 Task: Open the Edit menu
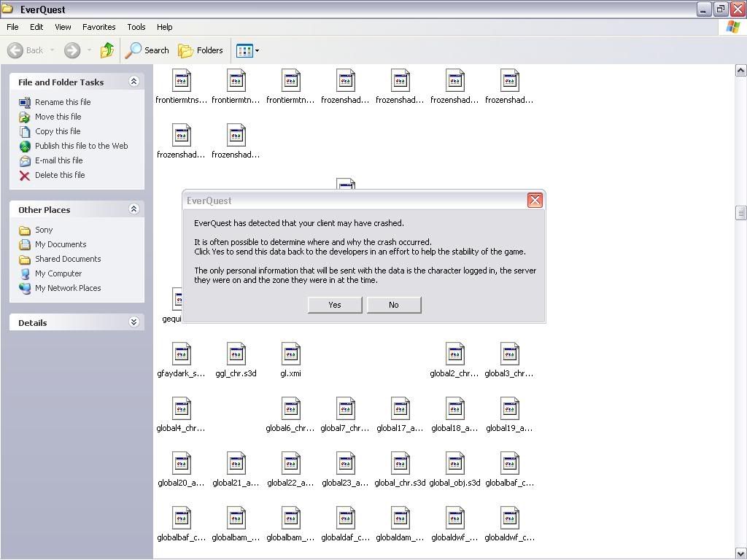click(36, 27)
